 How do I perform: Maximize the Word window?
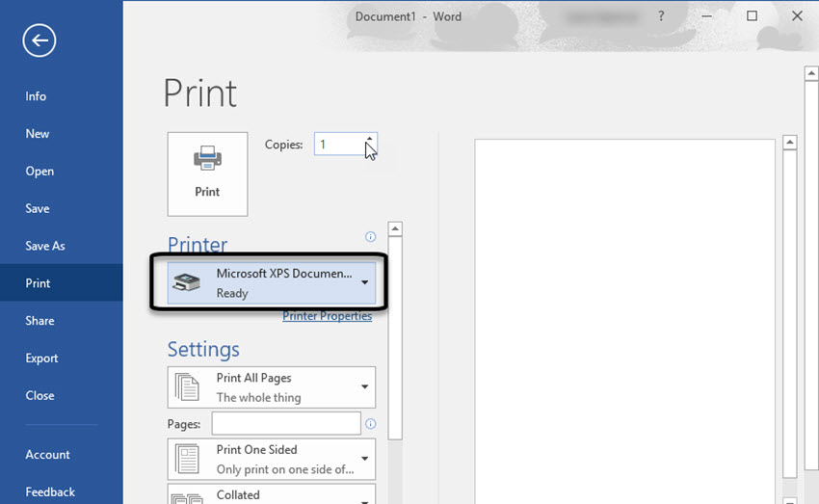(x=752, y=16)
